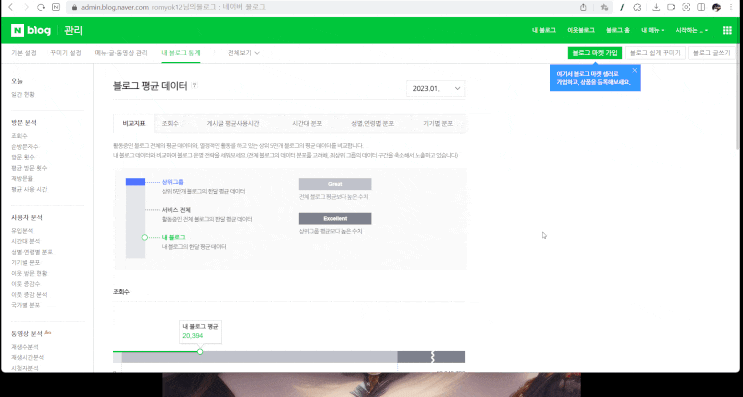Open 일간 현황 in the sidebar

tap(23, 95)
